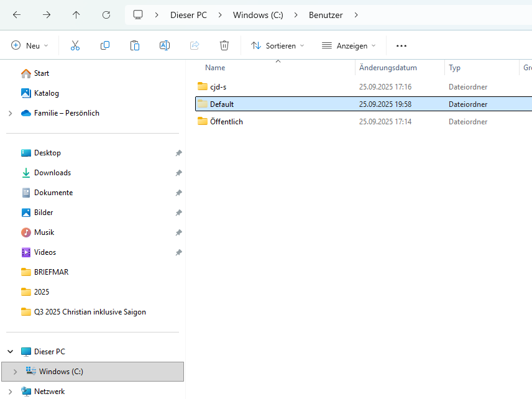Select the Default folder row
Image resolution: width=532 pixels, height=399 pixels.
coord(364,104)
